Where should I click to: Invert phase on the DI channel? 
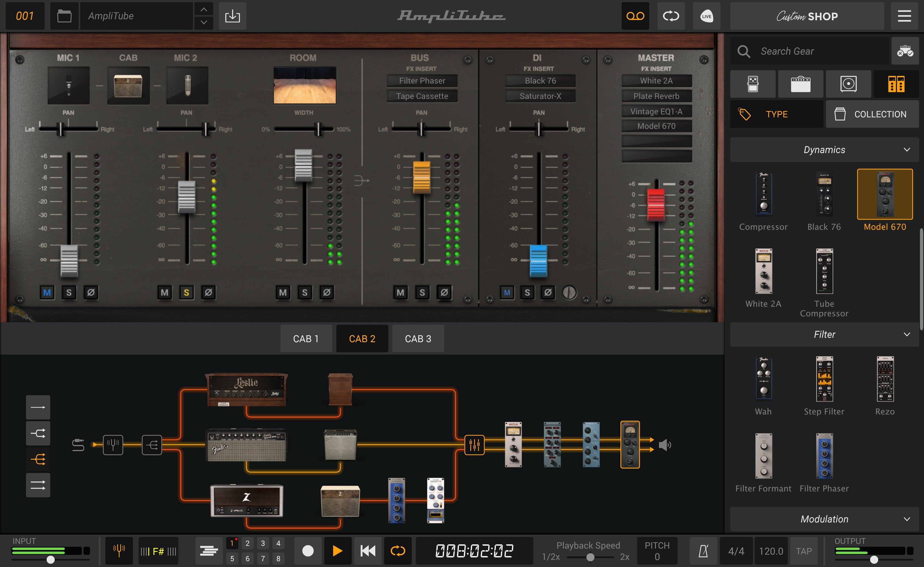547,292
